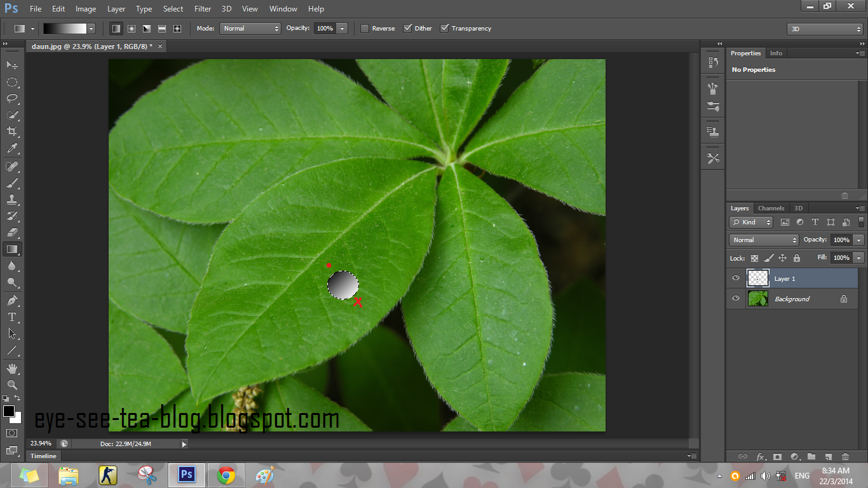The width and height of the screenshot is (868, 488).
Task: Choose the Angle Gradient style
Action: pyautogui.click(x=147, y=29)
